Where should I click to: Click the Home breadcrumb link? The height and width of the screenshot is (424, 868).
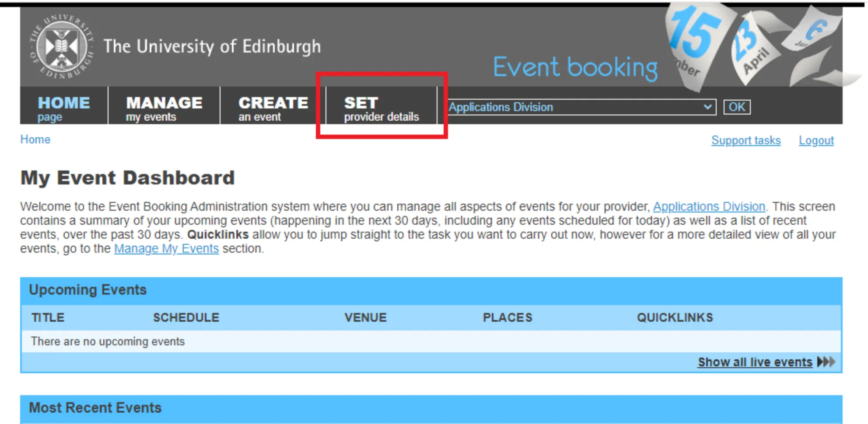(35, 139)
